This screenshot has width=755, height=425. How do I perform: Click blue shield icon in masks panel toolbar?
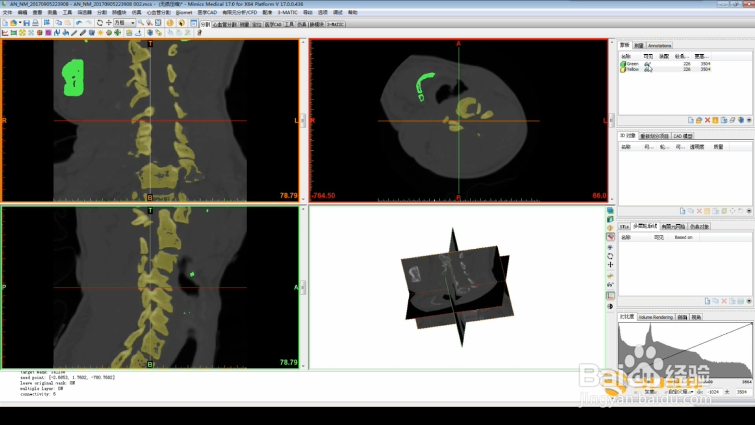(x=741, y=120)
